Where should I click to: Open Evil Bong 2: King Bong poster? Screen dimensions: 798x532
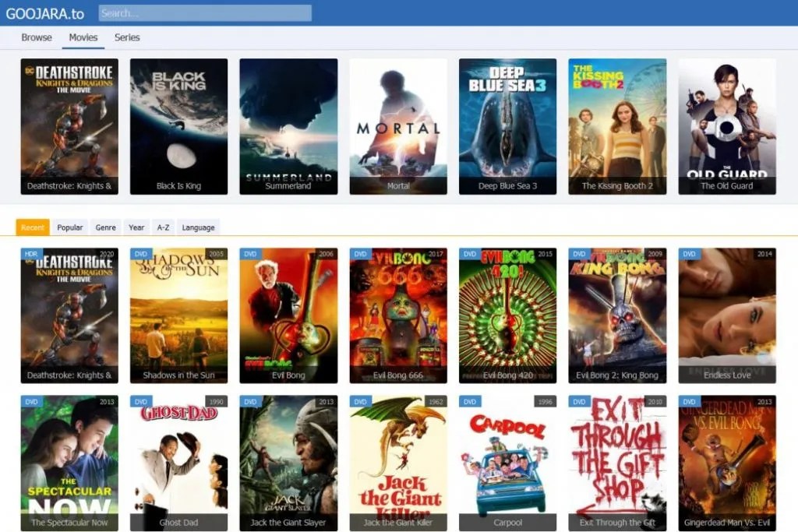pyautogui.click(x=617, y=315)
